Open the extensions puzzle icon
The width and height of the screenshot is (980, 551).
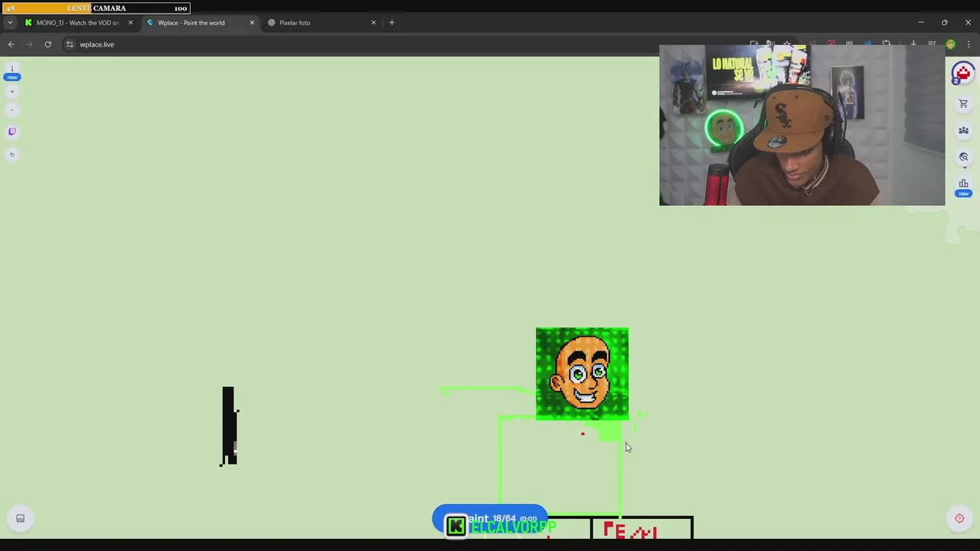pos(886,44)
